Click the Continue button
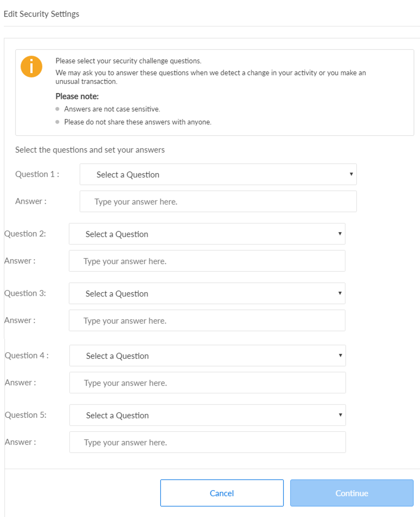The image size is (420, 517). pyautogui.click(x=351, y=493)
